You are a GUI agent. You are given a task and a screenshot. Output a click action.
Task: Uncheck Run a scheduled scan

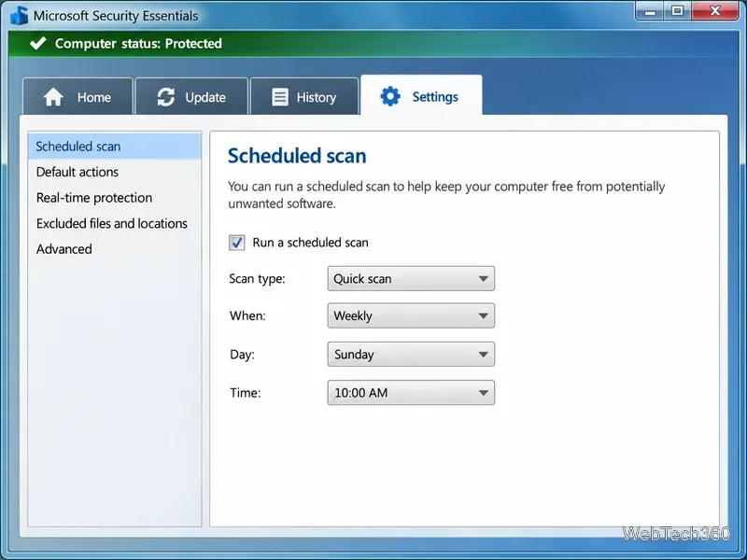pos(237,243)
